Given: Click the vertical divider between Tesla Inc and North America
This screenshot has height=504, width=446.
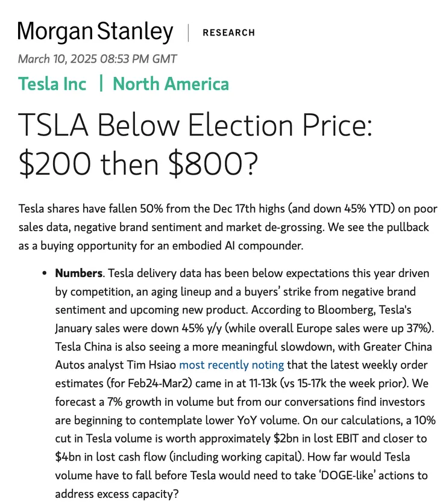Looking at the screenshot, I should (101, 84).
